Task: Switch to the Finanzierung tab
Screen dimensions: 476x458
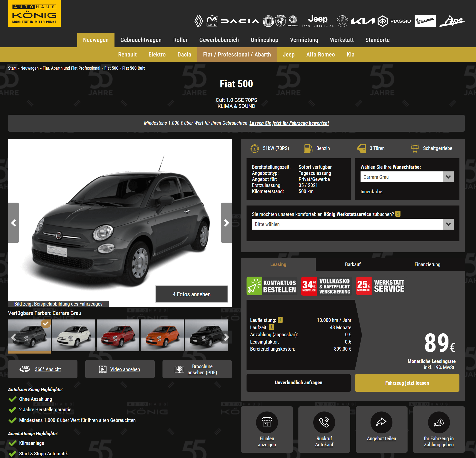Action: pos(427,264)
